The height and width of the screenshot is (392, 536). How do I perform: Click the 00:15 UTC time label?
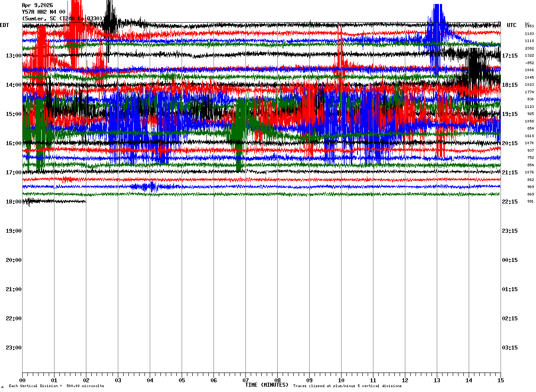(x=510, y=260)
